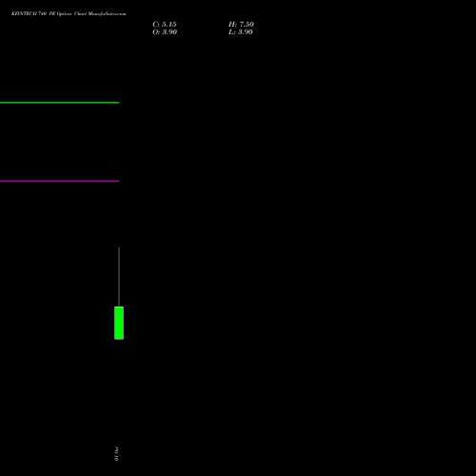The width and height of the screenshot is (476, 476).
Task: Select the high value H: 7.50
Action: tap(241, 25)
